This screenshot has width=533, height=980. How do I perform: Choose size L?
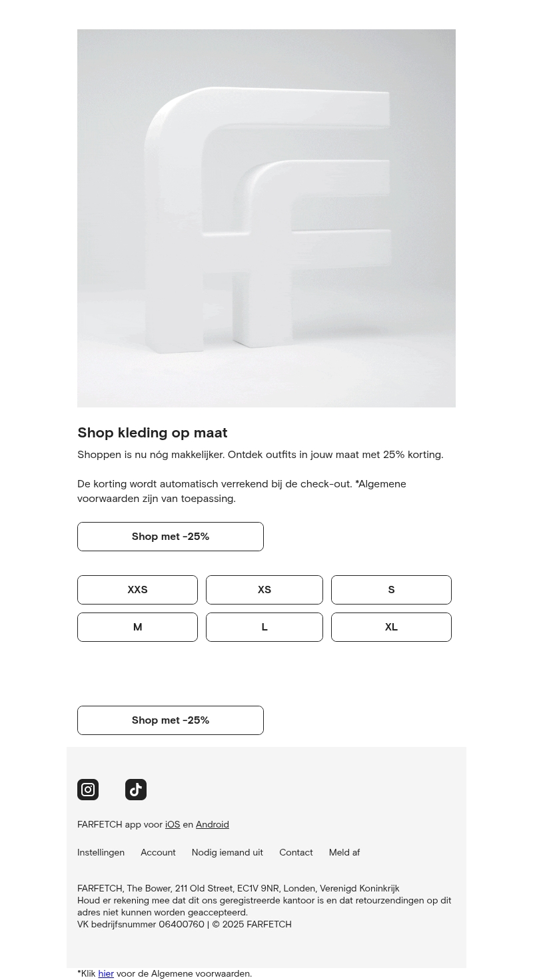point(265,627)
